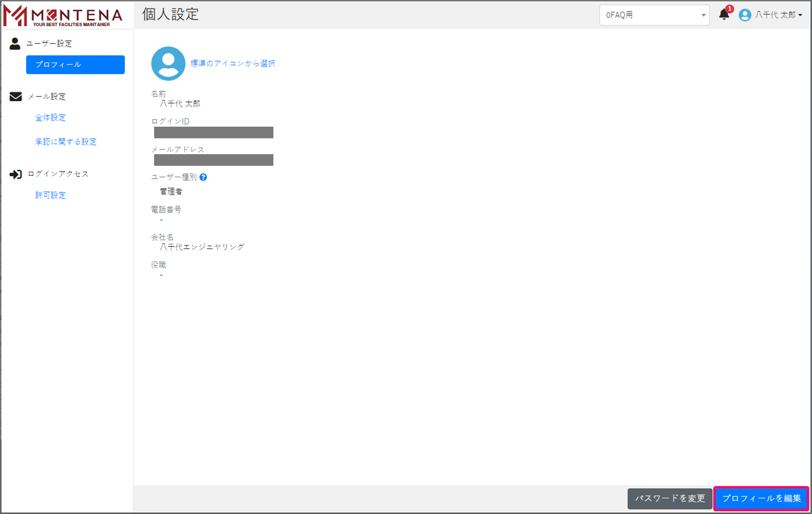
Task: Click the ユーザー設定 person icon
Action: tap(15, 43)
